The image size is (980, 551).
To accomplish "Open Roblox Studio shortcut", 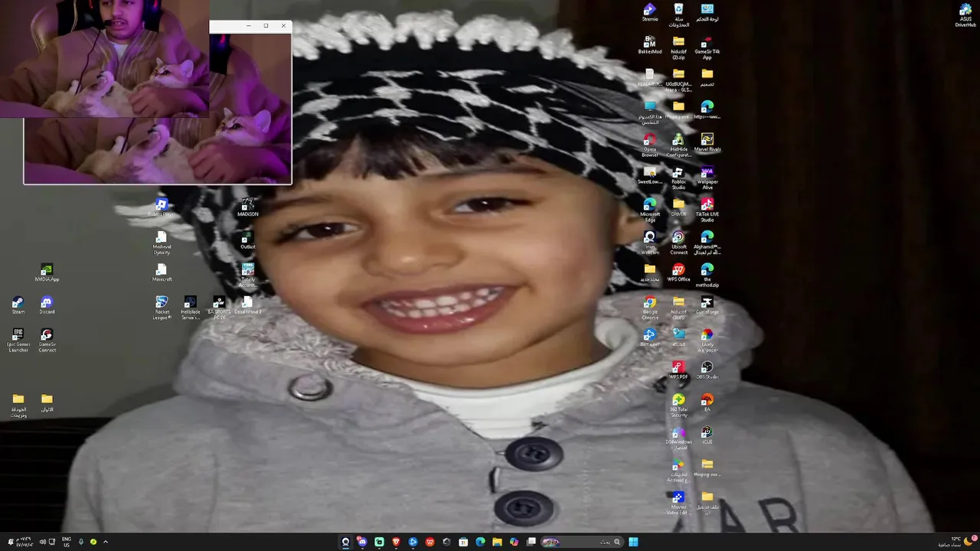I will click(x=678, y=178).
